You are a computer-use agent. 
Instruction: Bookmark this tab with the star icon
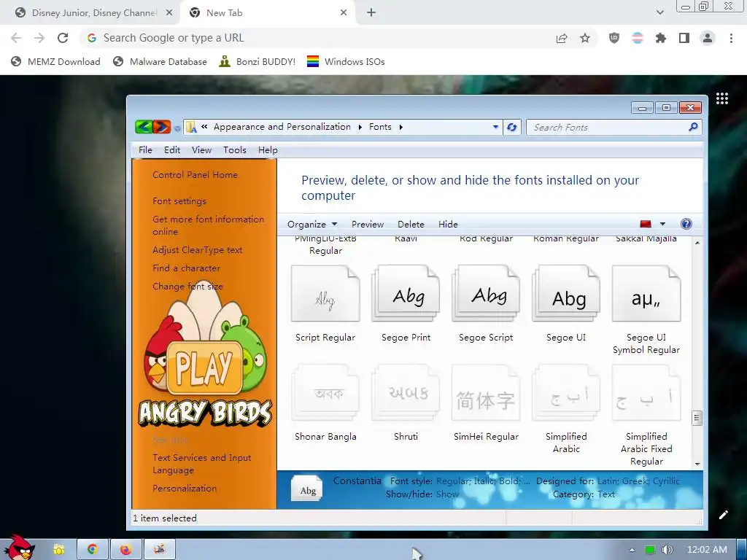coord(585,38)
